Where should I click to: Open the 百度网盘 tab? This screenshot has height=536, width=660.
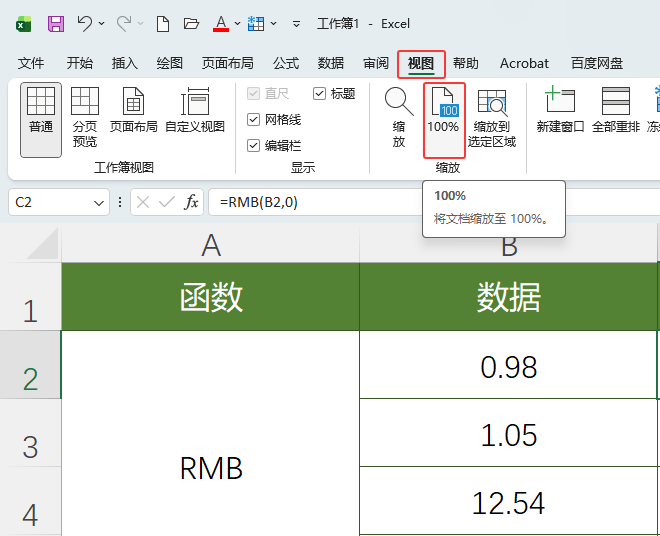pos(597,63)
